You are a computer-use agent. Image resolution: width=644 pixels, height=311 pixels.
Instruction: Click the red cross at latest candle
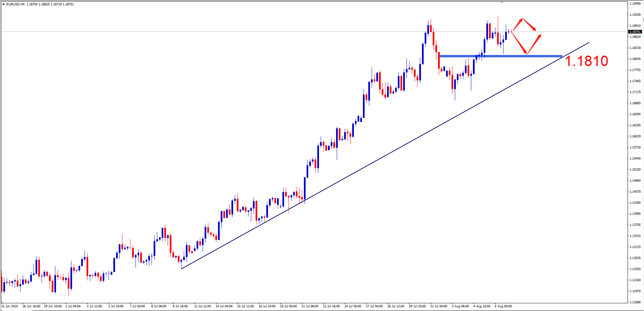(x=511, y=32)
